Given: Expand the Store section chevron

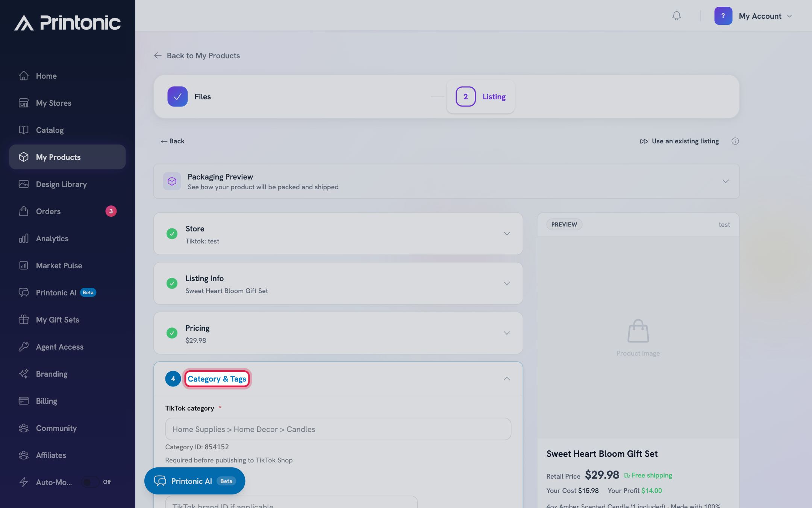Looking at the screenshot, I should (x=507, y=234).
